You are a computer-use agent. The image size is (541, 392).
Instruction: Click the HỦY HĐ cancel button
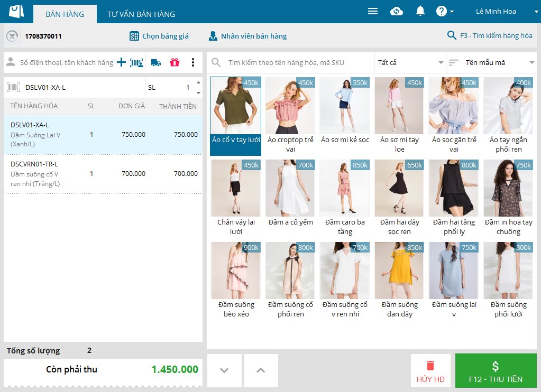point(430,371)
